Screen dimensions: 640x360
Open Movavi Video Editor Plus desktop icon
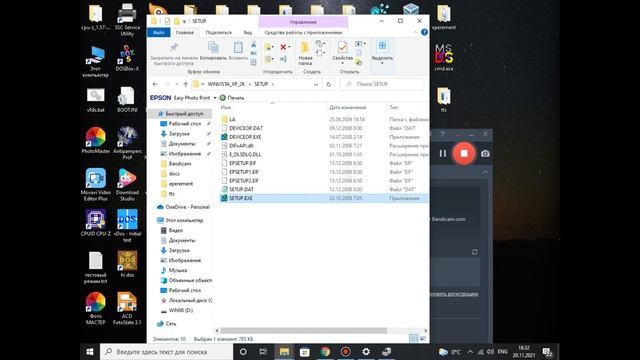point(96,184)
